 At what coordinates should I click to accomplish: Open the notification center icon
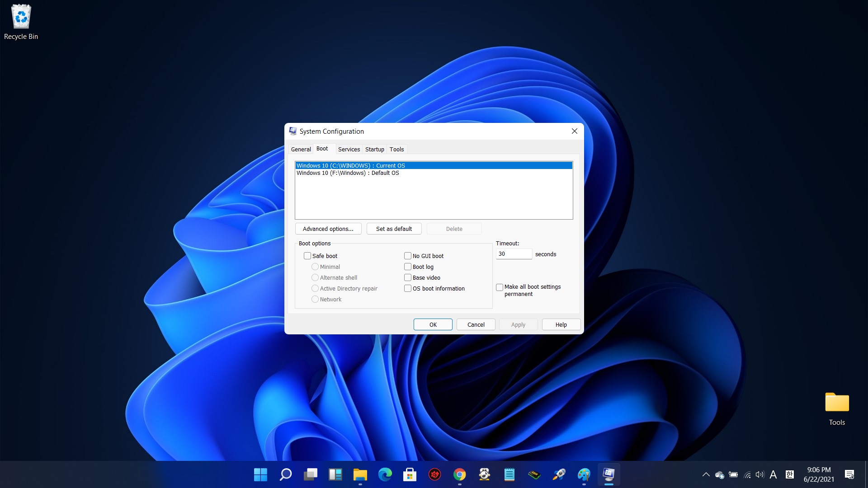(x=849, y=474)
